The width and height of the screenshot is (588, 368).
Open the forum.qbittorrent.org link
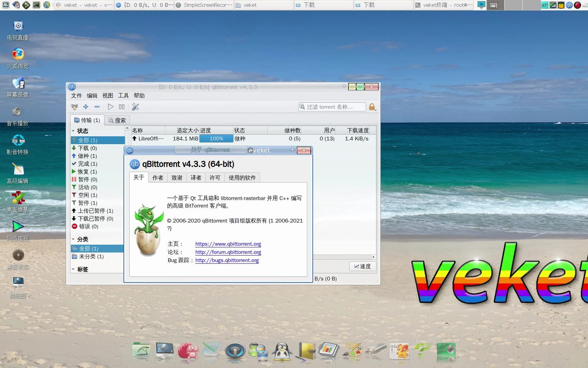click(x=228, y=252)
